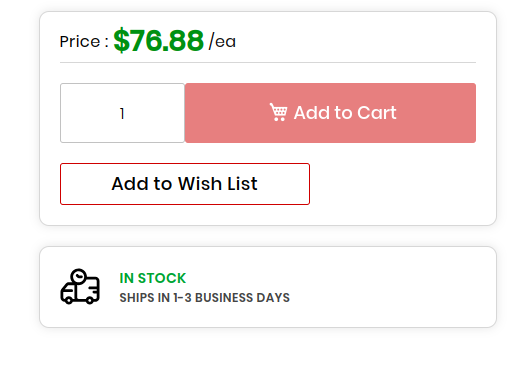This screenshot has width=512, height=371.
Task: Add the item to the cart
Action: [330, 113]
